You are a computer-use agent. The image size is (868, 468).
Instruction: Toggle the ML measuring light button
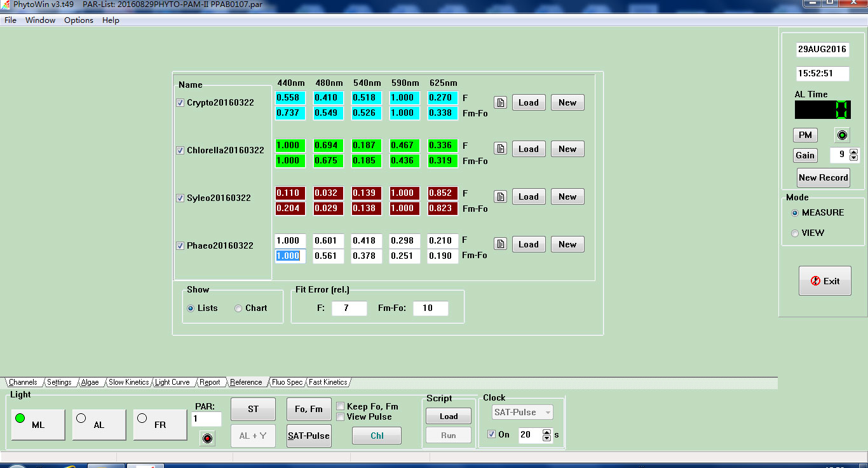click(38, 425)
